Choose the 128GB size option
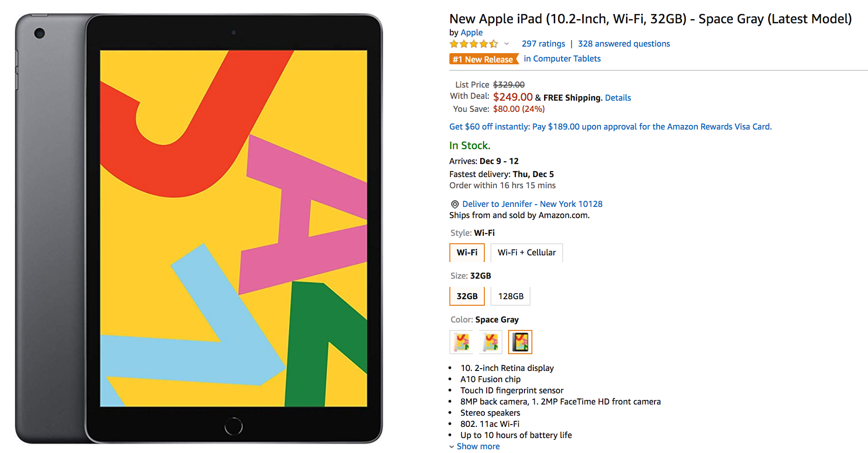The image size is (868, 453). pos(510,296)
